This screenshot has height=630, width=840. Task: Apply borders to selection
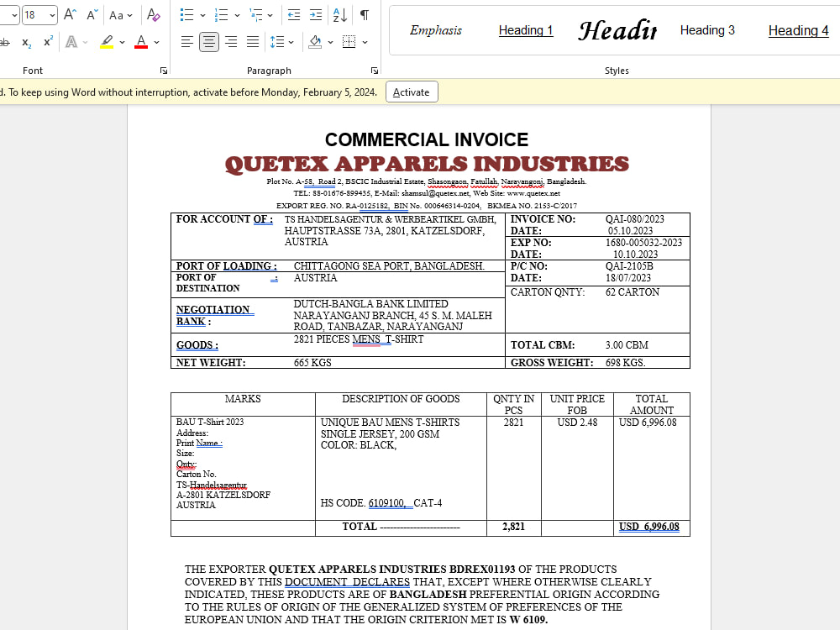point(349,42)
